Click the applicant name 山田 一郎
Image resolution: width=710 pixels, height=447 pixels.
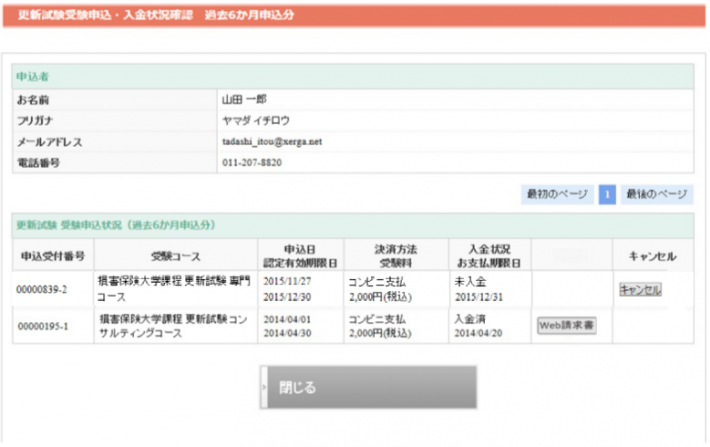point(243,101)
